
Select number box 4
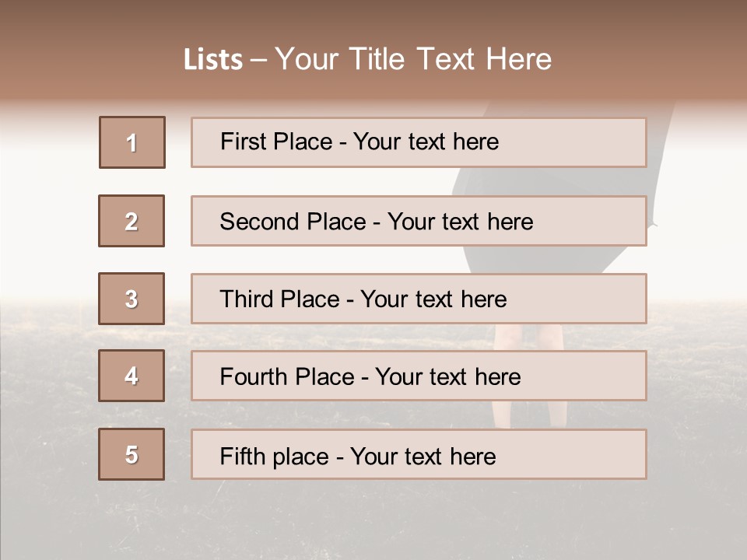[132, 376]
